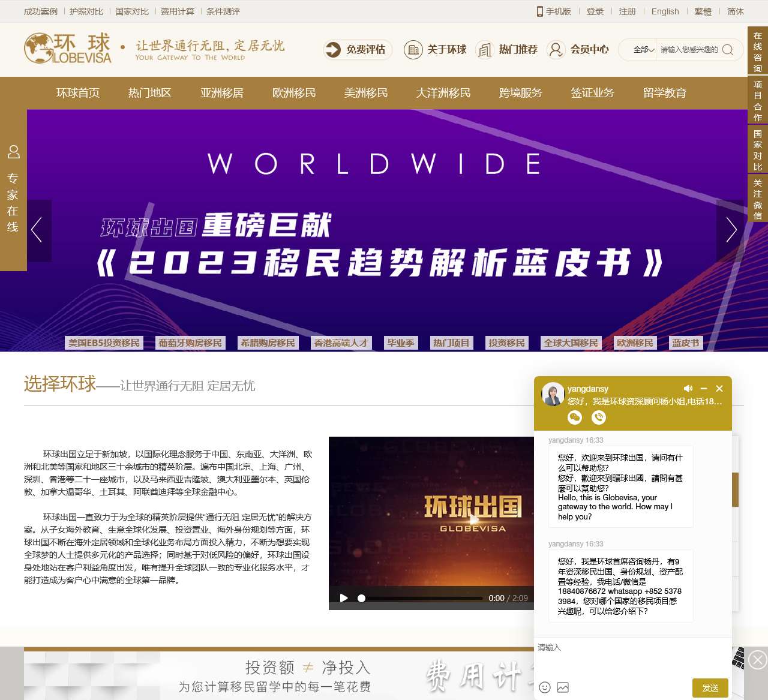Select 投资移民 banner tab
This screenshot has height=700, width=768.
coord(506,343)
